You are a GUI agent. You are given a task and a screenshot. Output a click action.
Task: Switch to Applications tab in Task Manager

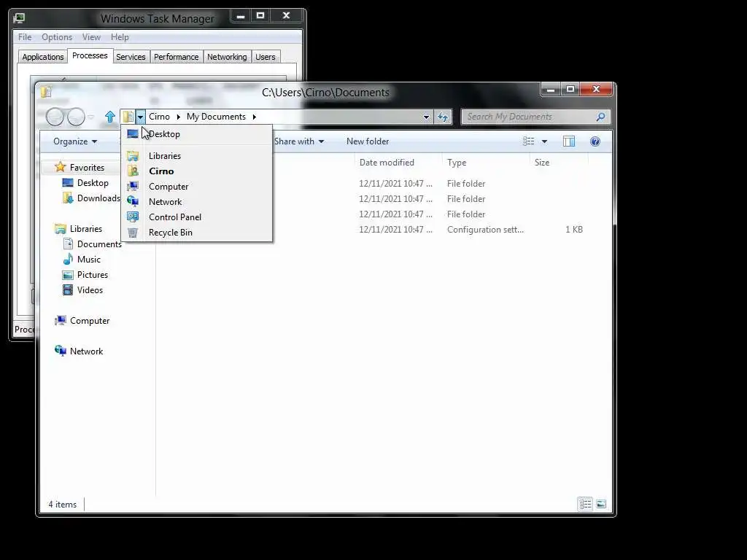43,57
